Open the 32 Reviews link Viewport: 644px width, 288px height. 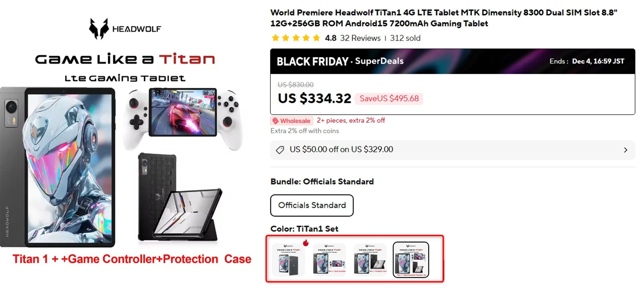[360, 38]
